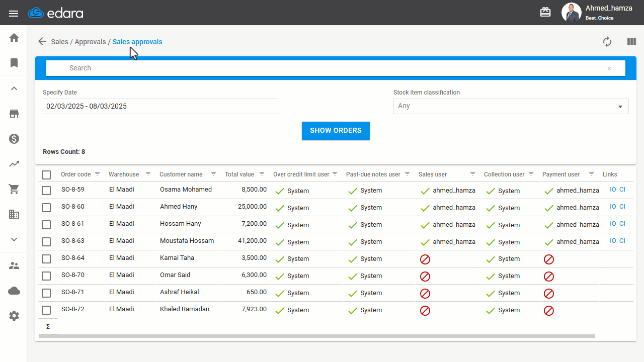Viewport: 644px width, 362px height.
Task: Open the hamburger main menu
Action: pyautogui.click(x=14, y=14)
